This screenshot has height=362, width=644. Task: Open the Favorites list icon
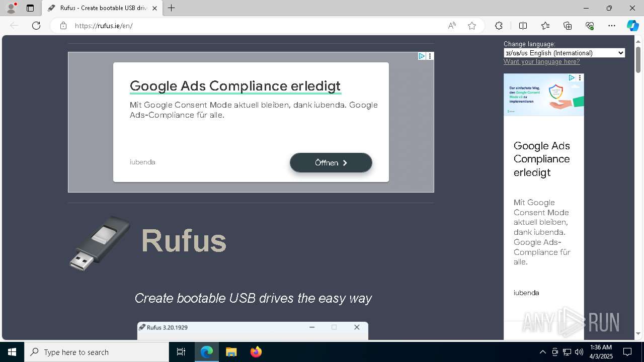(545, 26)
